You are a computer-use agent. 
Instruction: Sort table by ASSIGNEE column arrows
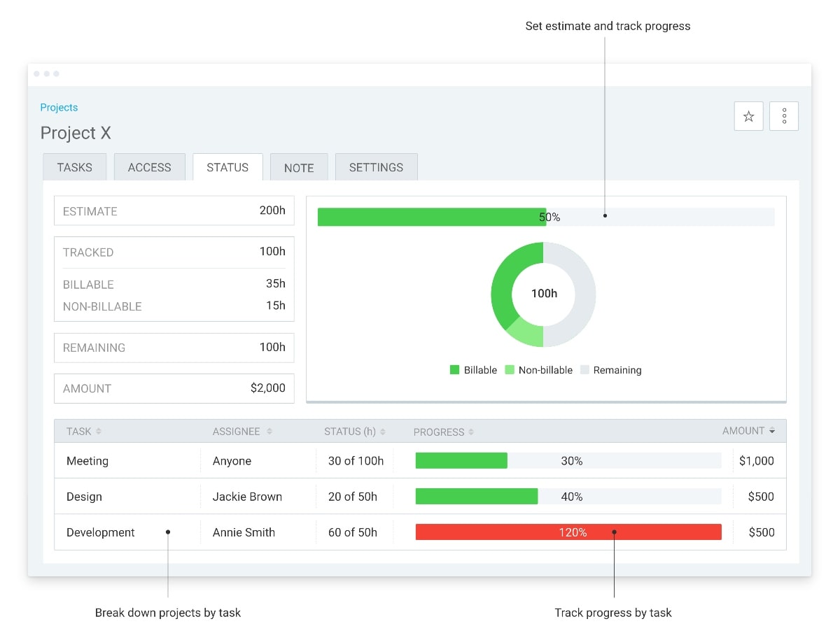(x=269, y=432)
